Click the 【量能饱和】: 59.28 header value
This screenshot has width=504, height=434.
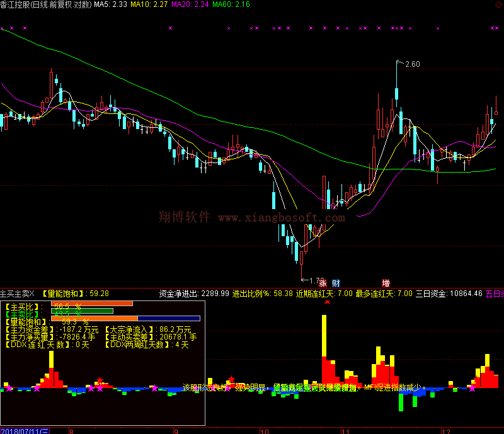(x=75, y=294)
